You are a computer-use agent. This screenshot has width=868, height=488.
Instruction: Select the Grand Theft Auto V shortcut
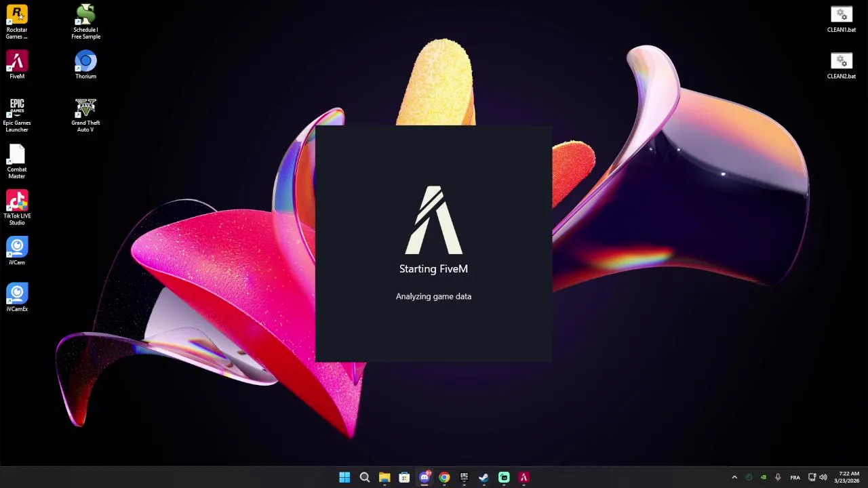click(x=85, y=115)
